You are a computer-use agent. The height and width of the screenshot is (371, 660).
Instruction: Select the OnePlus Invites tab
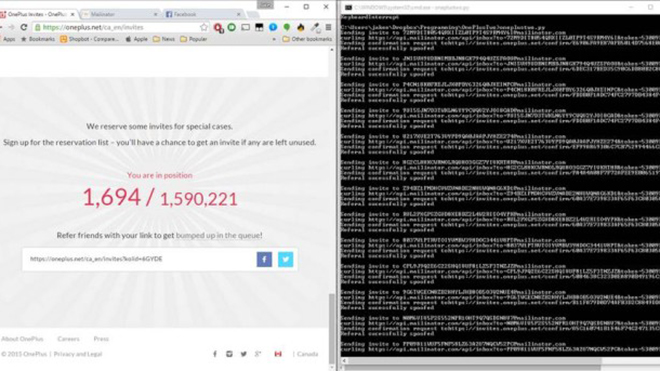coord(38,14)
